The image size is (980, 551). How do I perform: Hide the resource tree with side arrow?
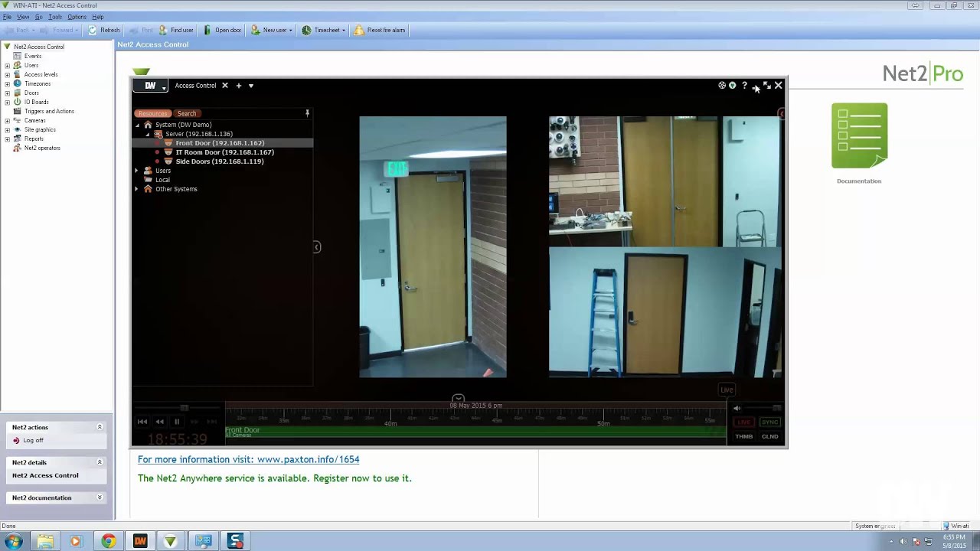pyautogui.click(x=316, y=247)
